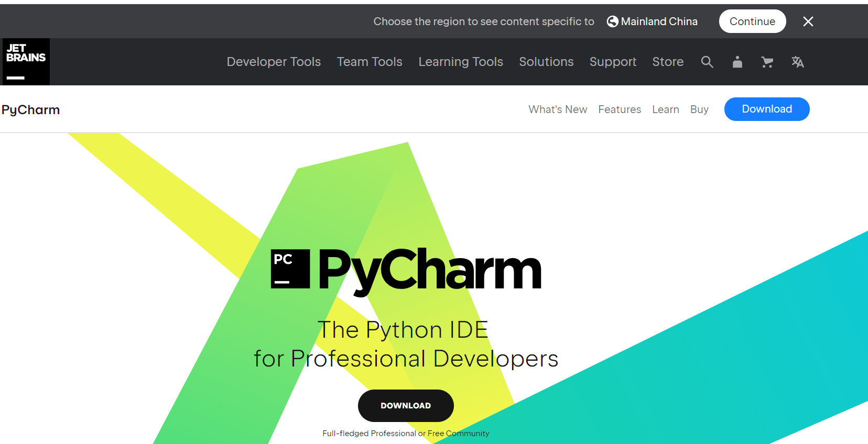
Task: Open the Store menu
Action: pyautogui.click(x=668, y=62)
